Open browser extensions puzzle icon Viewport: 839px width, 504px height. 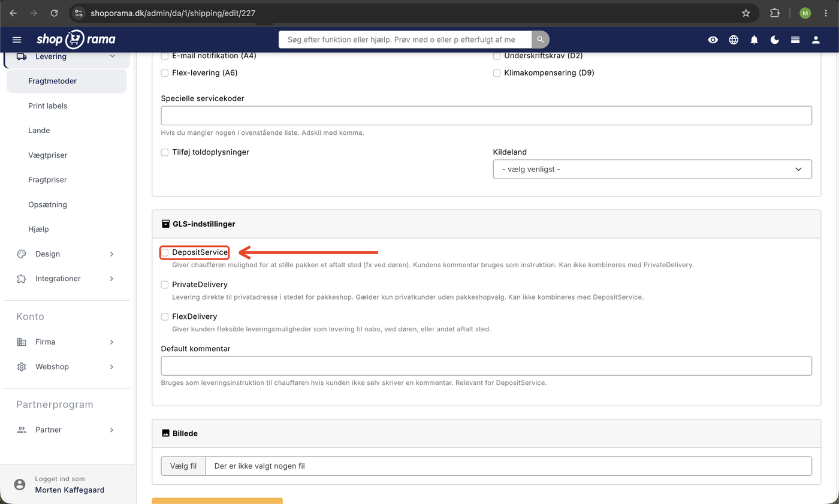point(775,13)
